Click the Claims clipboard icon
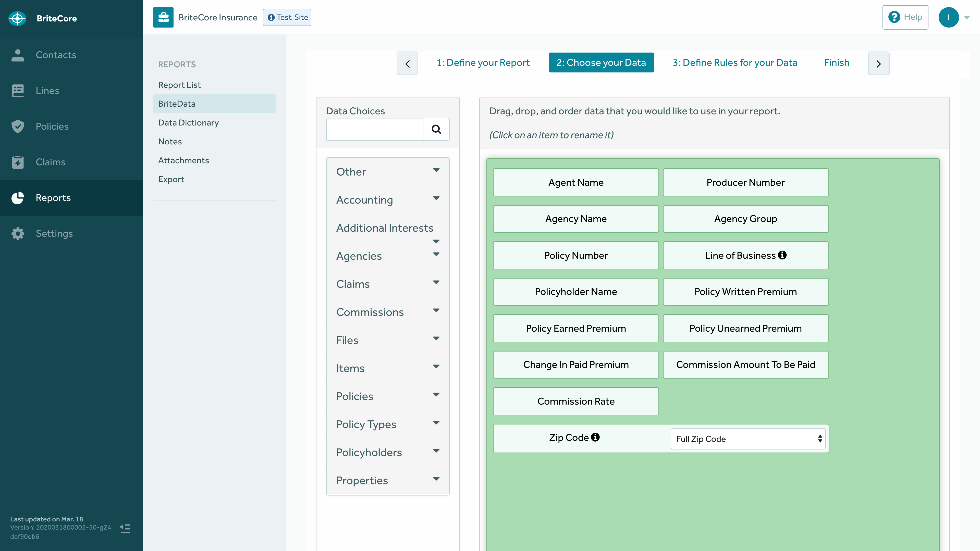 [x=18, y=162]
